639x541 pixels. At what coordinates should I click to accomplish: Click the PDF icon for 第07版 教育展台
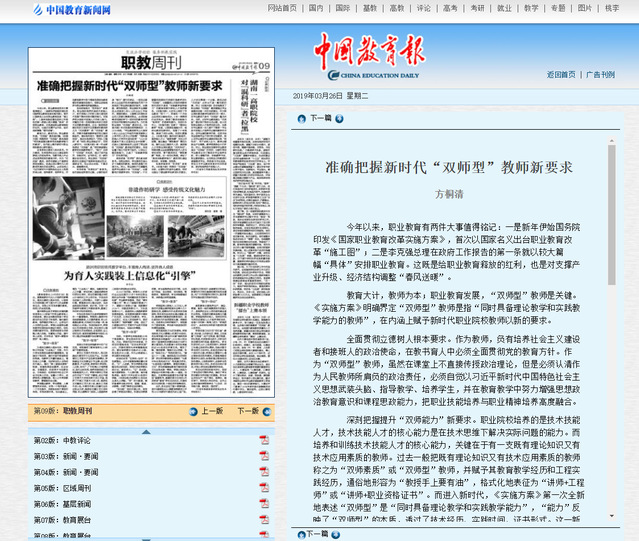264,520
